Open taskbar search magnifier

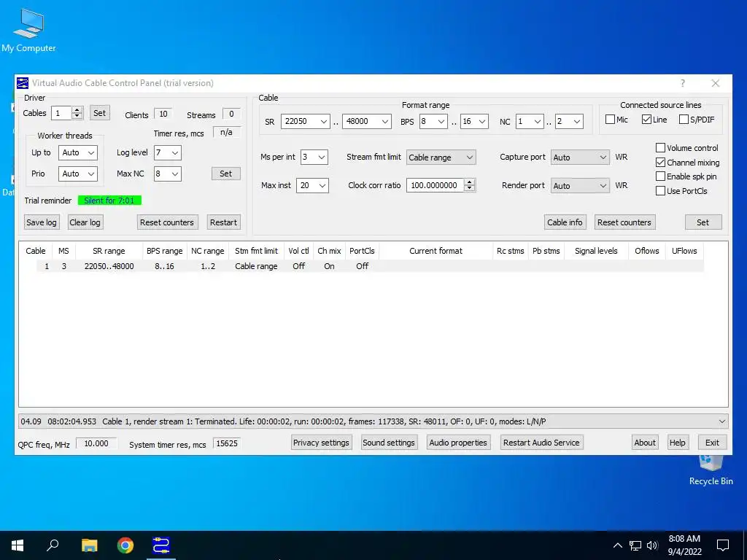pyautogui.click(x=53, y=545)
